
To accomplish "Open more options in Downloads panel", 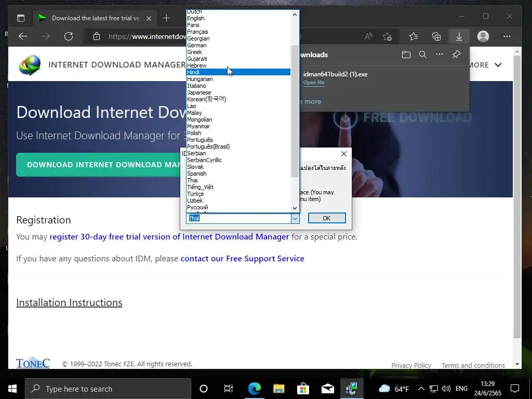I will [x=440, y=54].
